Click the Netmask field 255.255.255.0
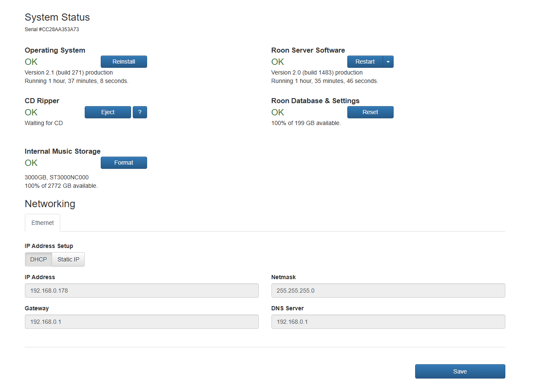 coord(388,291)
